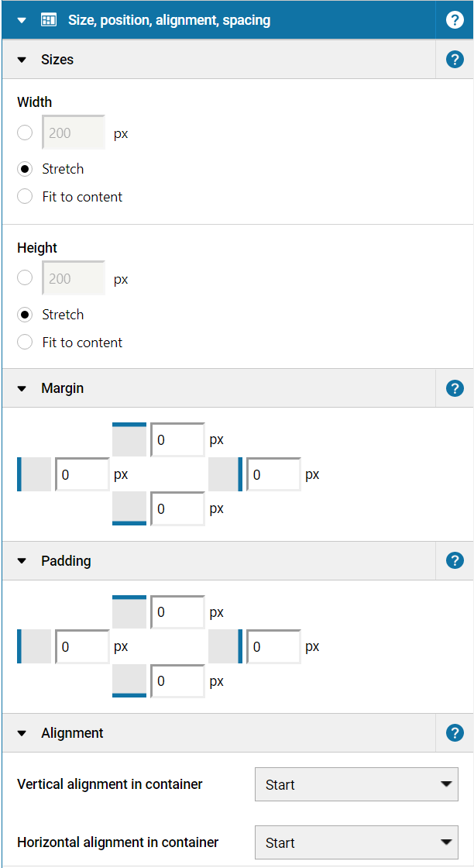Open help for the Padding section
This screenshot has width=474, height=868.
pos(455,560)
